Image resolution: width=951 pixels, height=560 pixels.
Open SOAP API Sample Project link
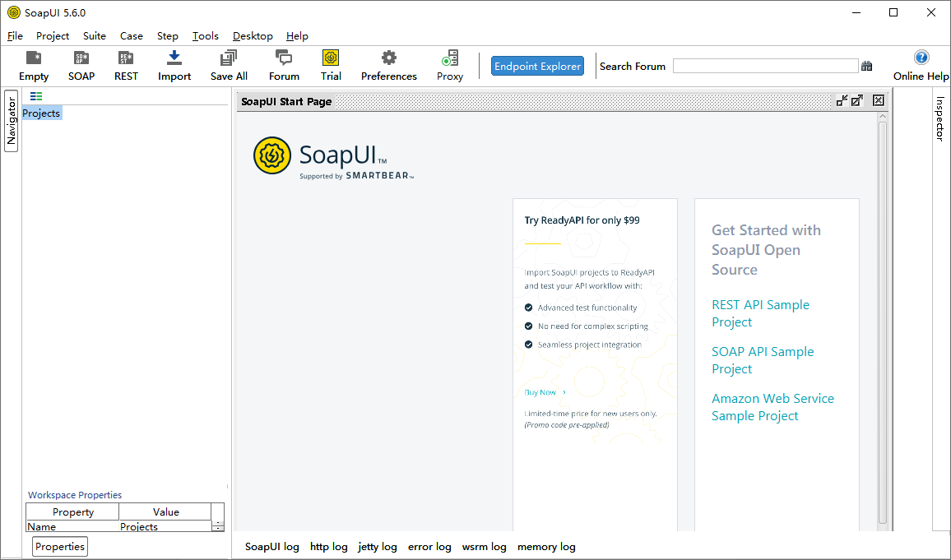click(x=763, y=360)
